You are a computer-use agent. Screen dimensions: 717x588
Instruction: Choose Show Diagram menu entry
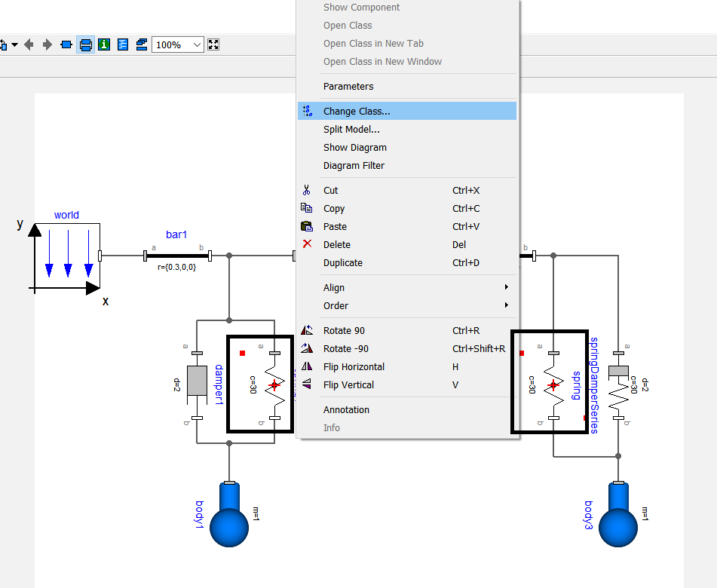click(407, 148)
